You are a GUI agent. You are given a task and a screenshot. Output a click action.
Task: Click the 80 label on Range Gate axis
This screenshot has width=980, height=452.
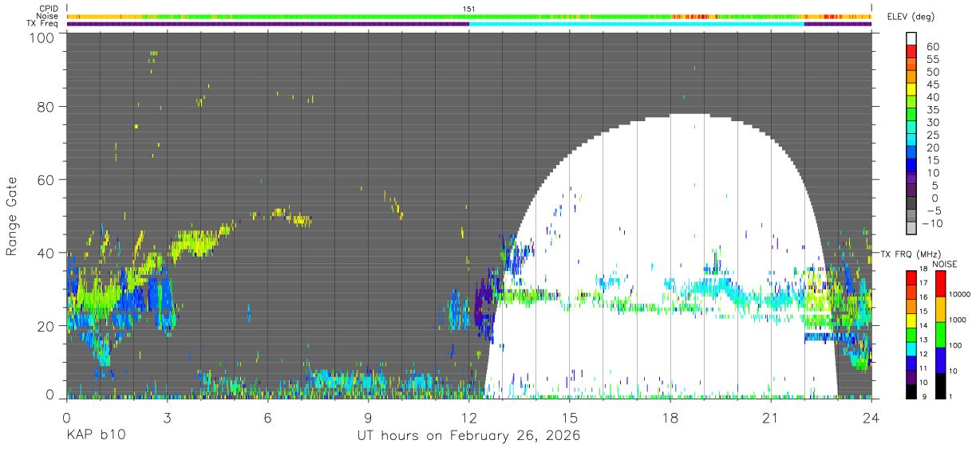(47, 107)
